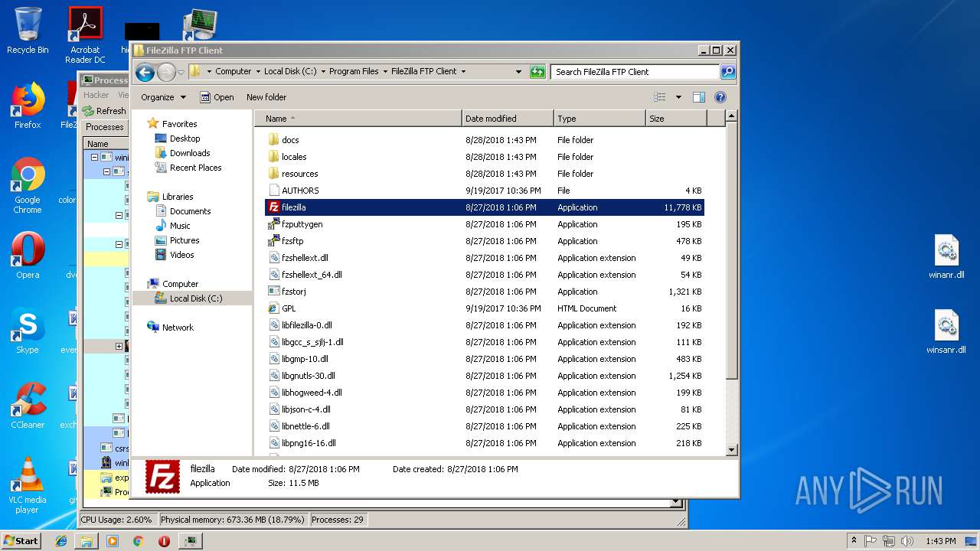Open the views dropdown arrow

678,97
